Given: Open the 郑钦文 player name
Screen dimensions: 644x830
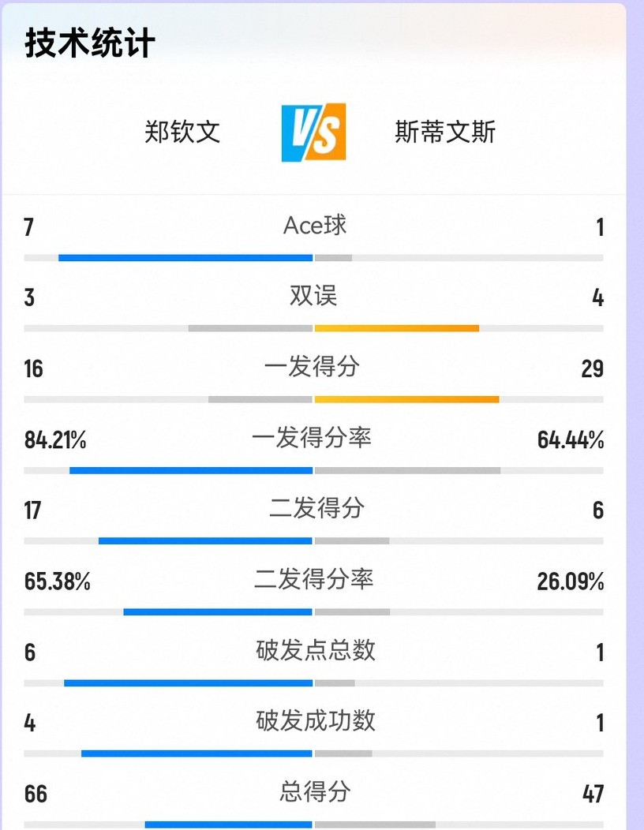Looking at the screenshot, I should point(182,132).
